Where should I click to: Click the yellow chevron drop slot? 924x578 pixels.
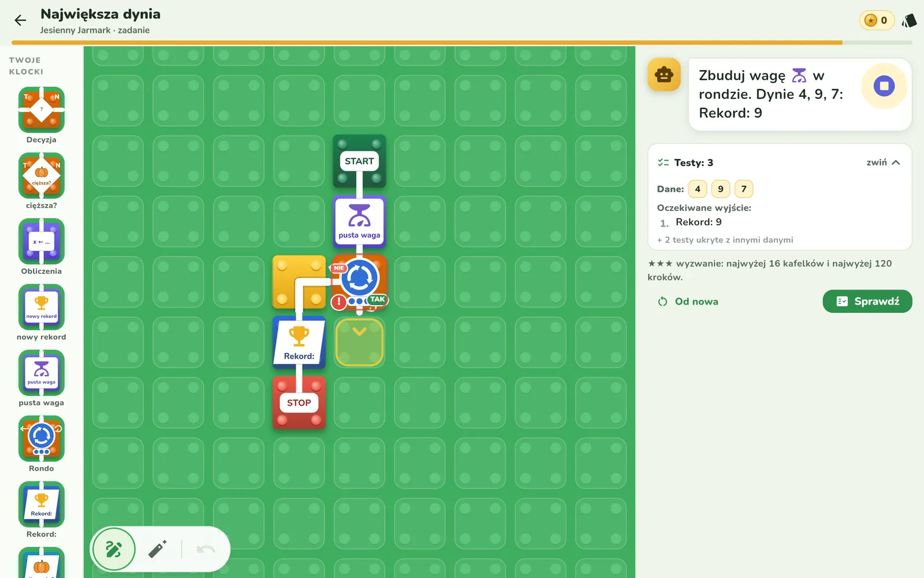359,342
